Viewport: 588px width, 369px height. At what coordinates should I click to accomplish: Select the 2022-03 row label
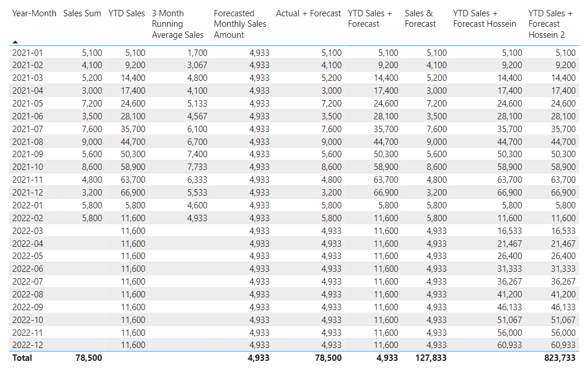tap(28, 230)
